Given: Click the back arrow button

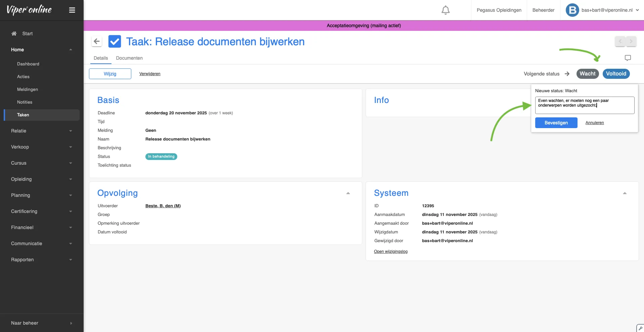Looking at the screenshot, I should tap(97, 42).
